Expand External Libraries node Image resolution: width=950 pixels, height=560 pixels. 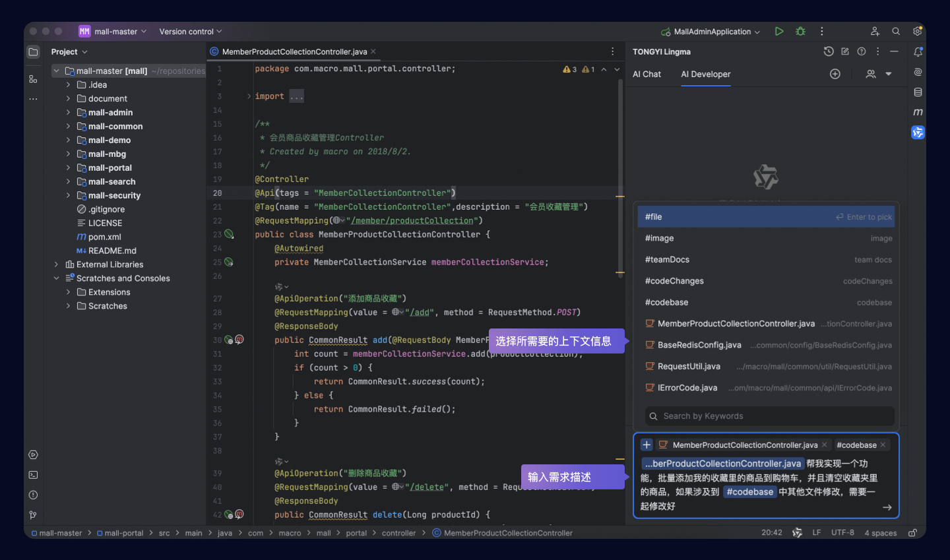[56, 264]
